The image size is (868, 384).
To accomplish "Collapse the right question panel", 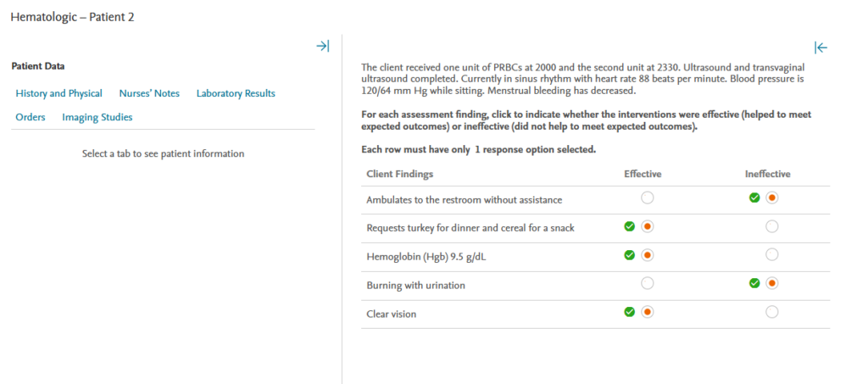I will click(x=820, y=47).
